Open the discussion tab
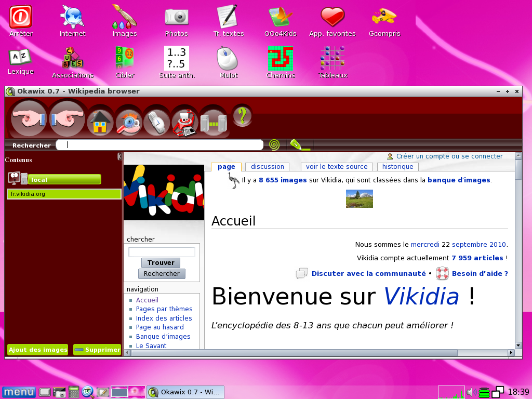Screen dimensions: 532x399 pyautogui.click(x=268, y=167)
